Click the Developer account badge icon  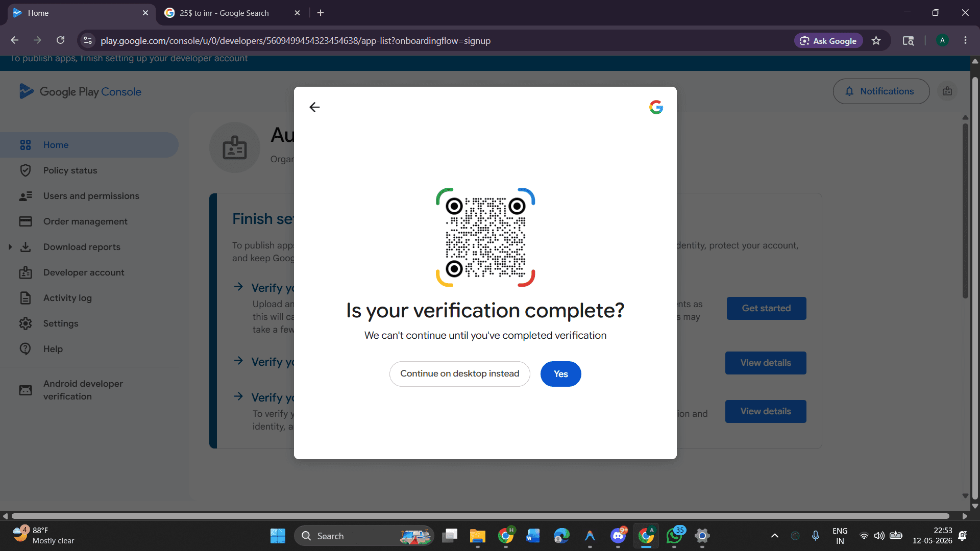(26, 272)
